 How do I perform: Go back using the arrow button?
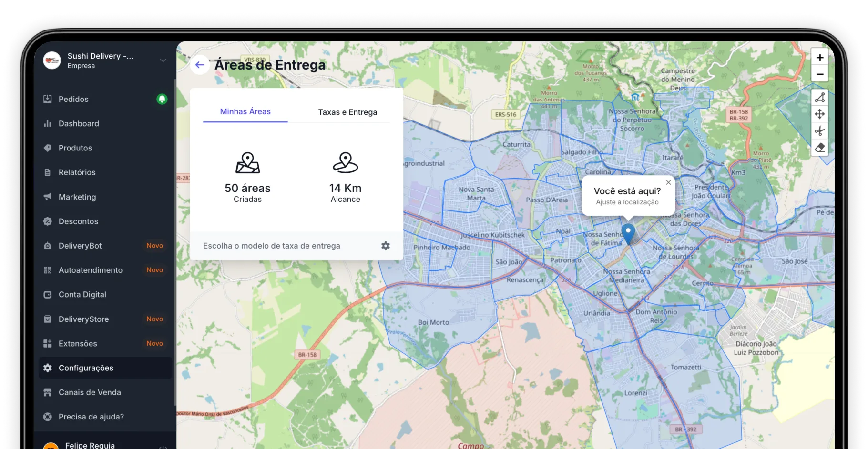pyautogui.click(x=200, y=65)
